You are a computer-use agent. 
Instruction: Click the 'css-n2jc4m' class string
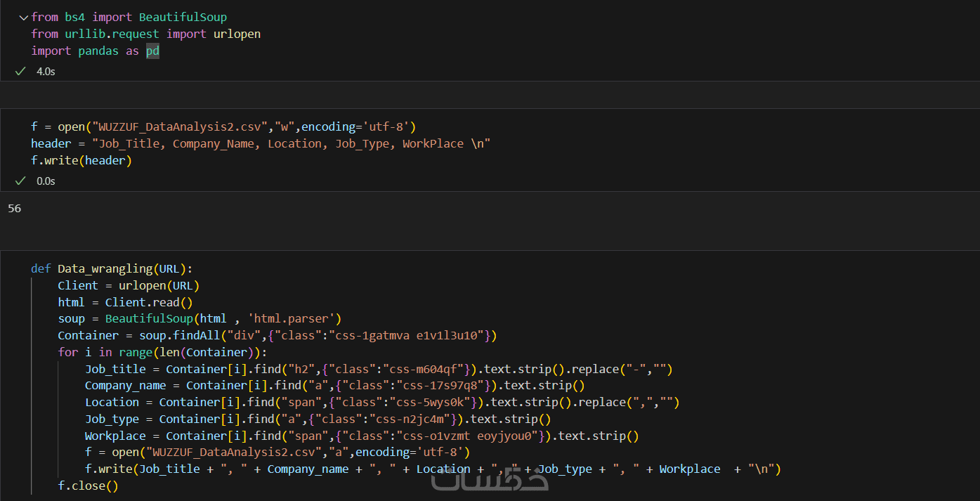coord(410,419)
